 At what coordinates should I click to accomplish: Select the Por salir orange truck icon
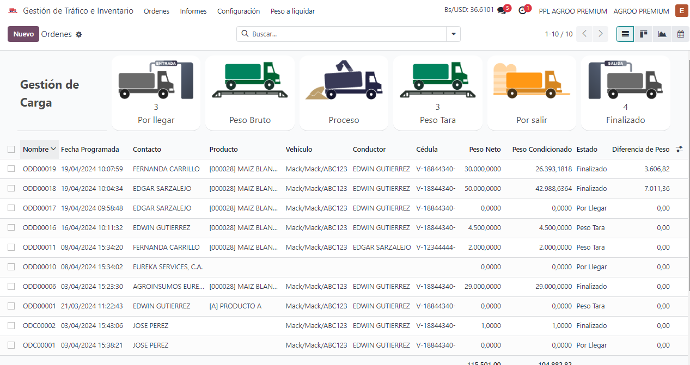click(x=531, y=80)
